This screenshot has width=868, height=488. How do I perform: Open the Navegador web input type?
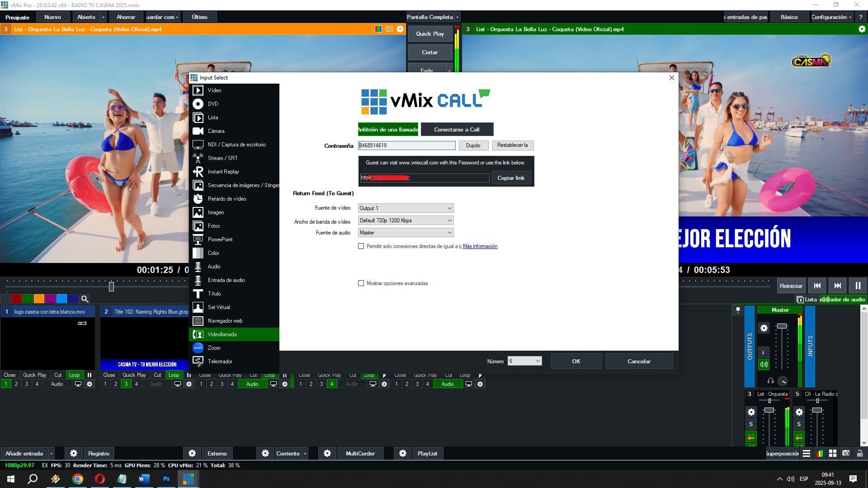click(234, 321)
